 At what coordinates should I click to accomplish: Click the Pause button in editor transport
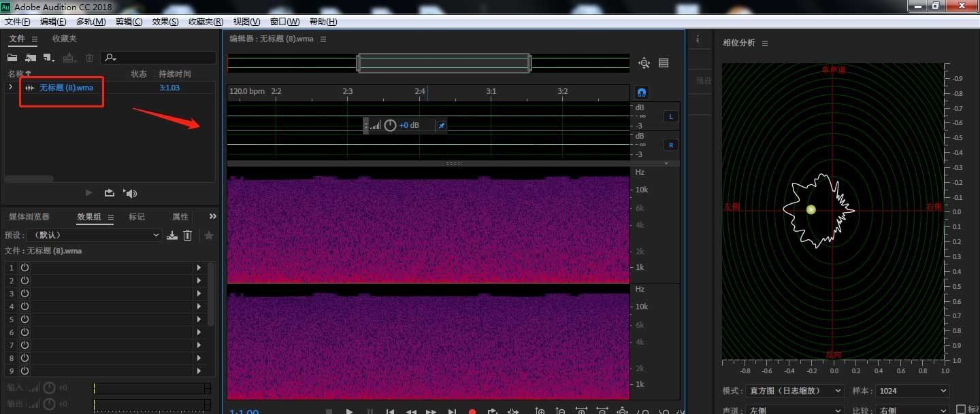click(x=370, y=411)
